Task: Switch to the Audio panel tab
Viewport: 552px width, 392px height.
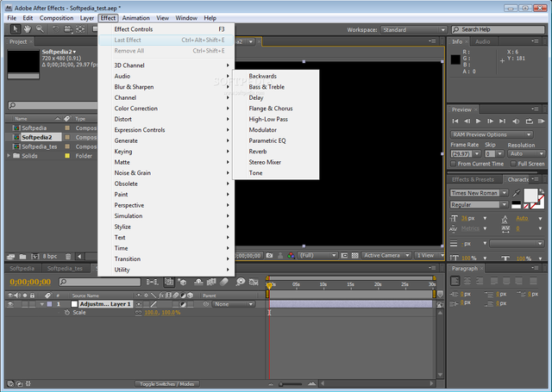Action: click(x=482, y=41)
